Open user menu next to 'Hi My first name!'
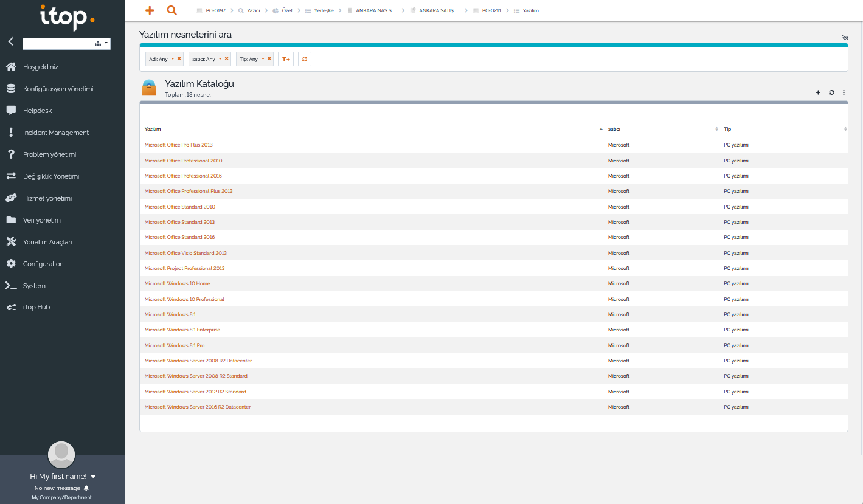863x504 pixels. [93, 477]
